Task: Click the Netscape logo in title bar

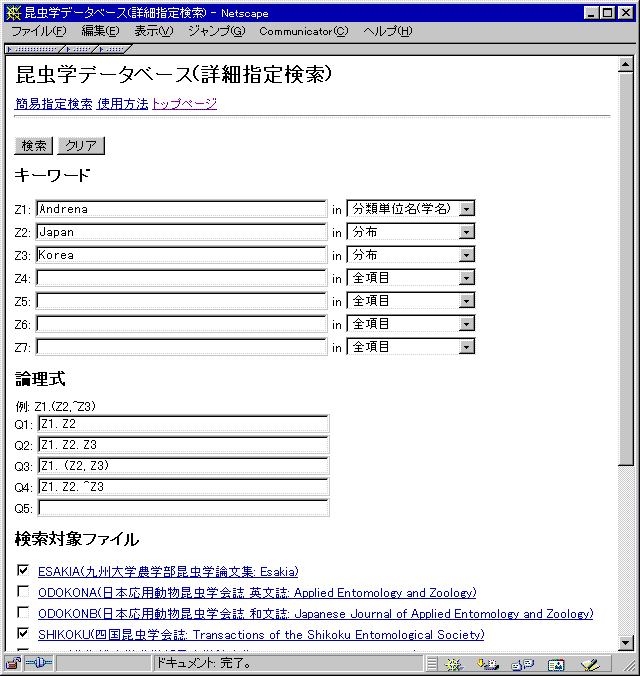Action: [13, 13]
